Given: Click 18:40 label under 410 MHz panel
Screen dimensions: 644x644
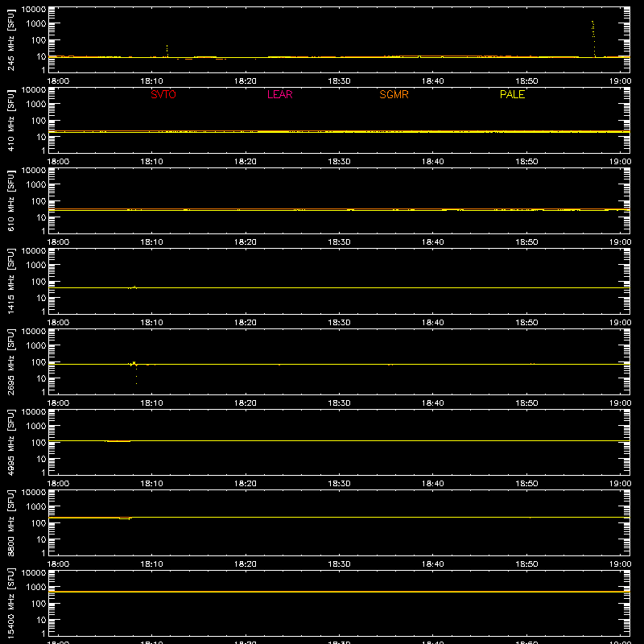Looking at the screenshot, I should tap(432, 162).
